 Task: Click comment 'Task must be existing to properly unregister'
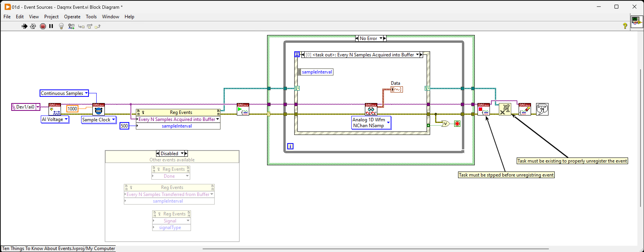click(572, 161)
